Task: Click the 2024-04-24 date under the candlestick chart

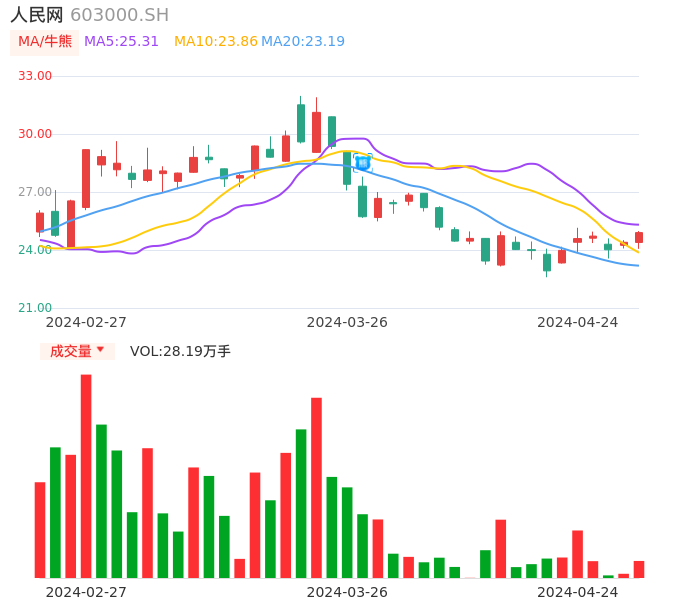Action: pos(577,322)
